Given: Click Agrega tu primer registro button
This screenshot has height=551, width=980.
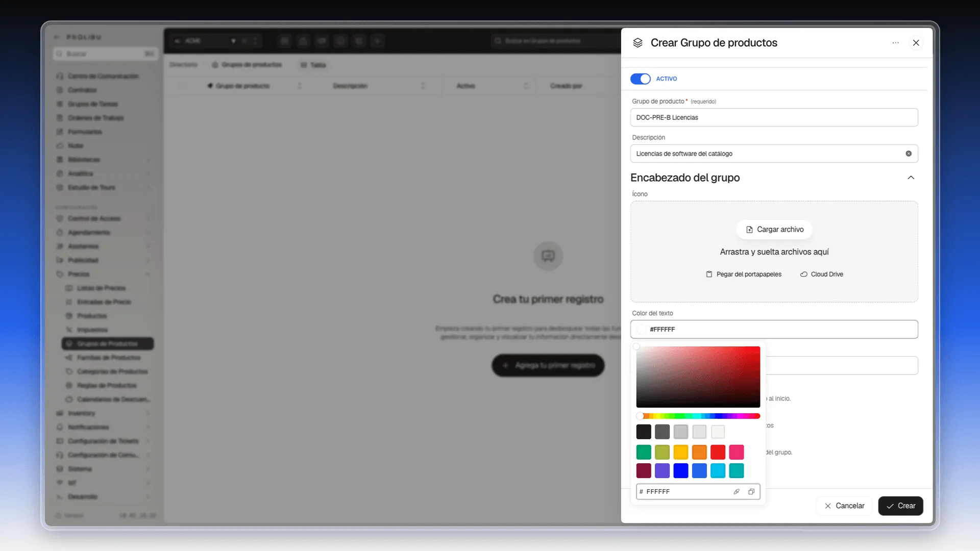Looking at the screenshot, I should click(x=548, y=365).
